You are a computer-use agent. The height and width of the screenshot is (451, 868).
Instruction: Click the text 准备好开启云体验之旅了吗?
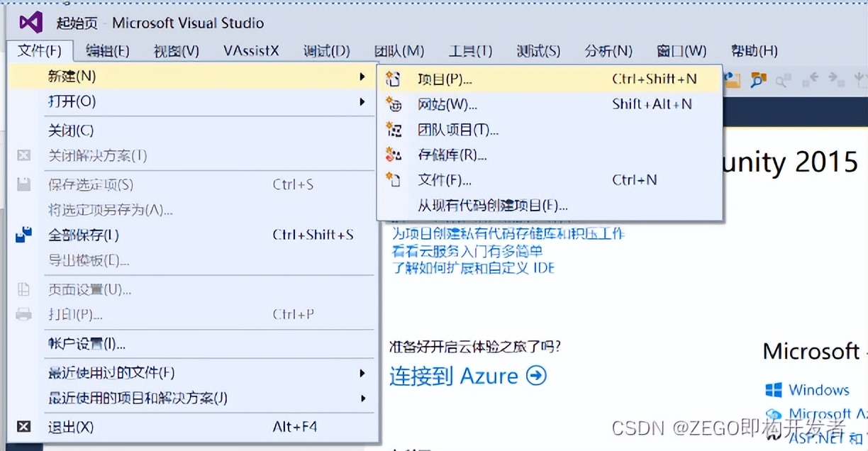[475, 347]
